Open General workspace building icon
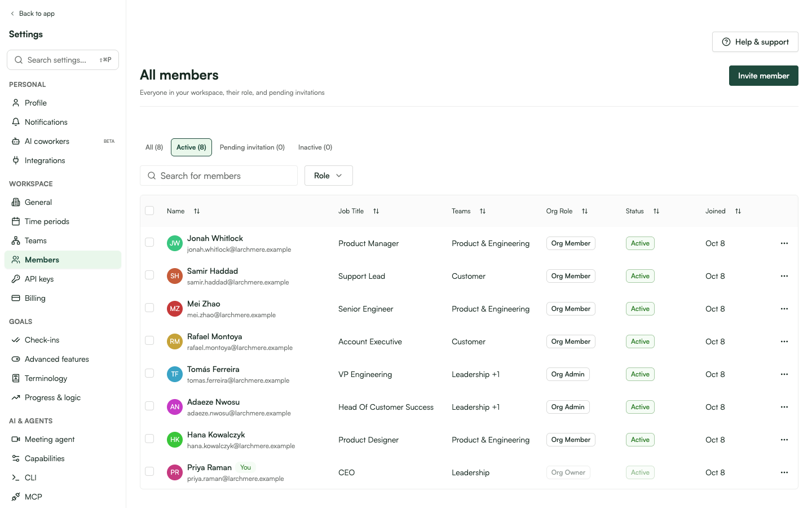The width and height of the screenshot is (812, 508). [x=16, y=202]
